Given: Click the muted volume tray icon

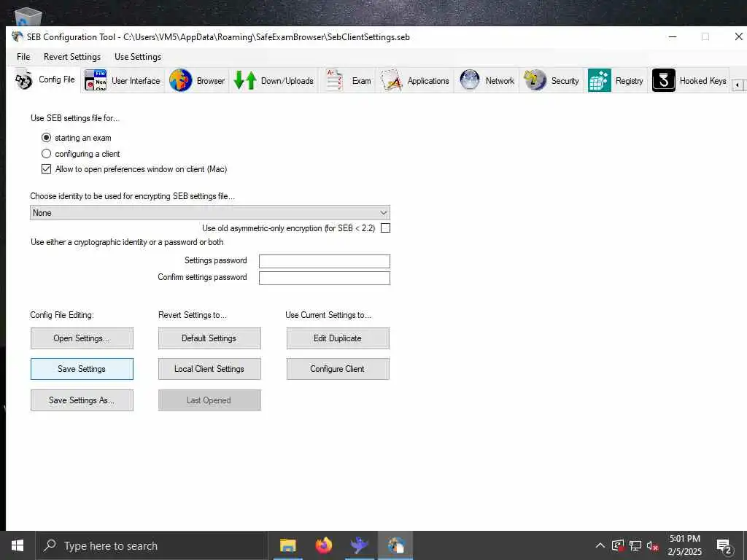Looking at the screenshot, I should coord(653,545).
